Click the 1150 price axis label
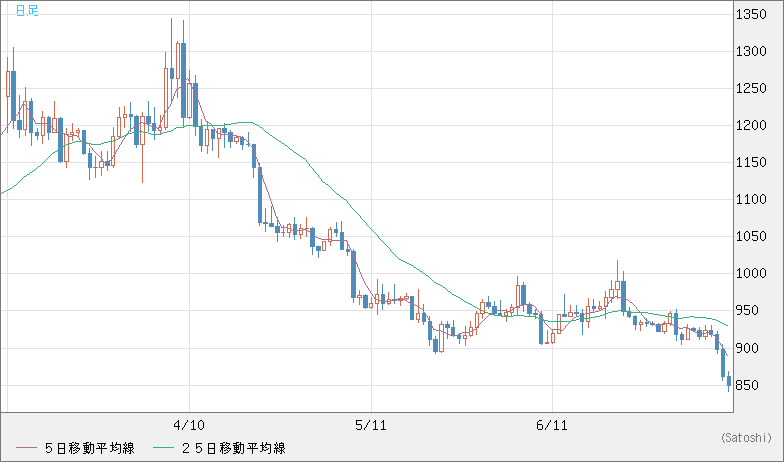This screenshot has height=462, width=784. [x=751, y=162]
